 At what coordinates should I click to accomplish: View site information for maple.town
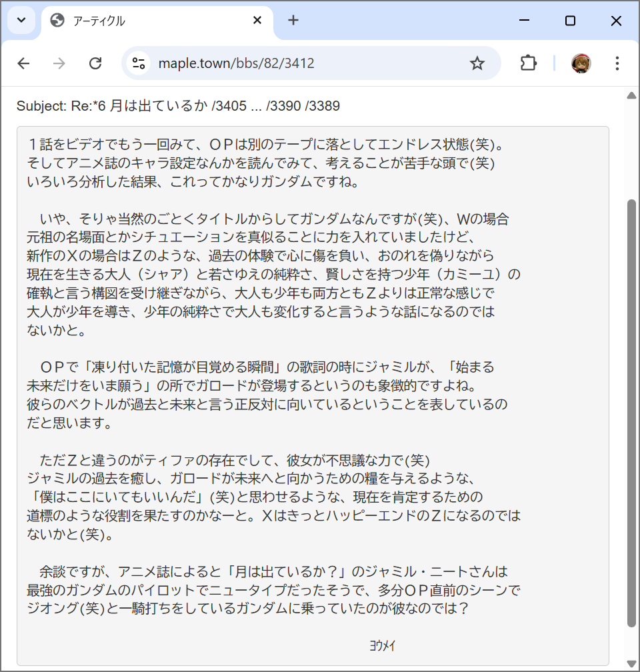click(139, 63)
